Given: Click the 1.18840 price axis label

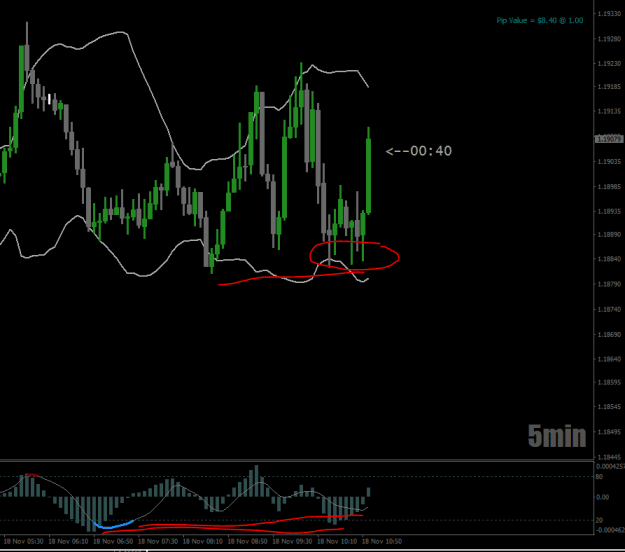Looking at the screenshot, I should click(609, 259).
